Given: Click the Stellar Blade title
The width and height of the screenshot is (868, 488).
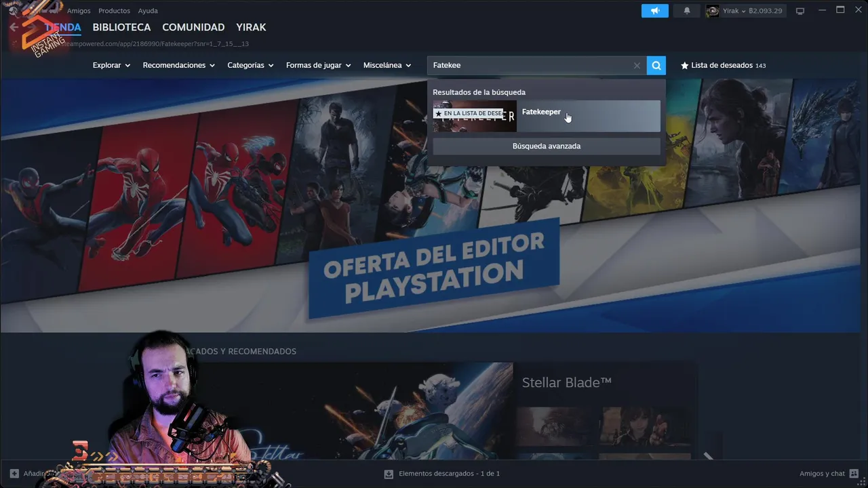Looking at the screenshot, I should [566, 382].
